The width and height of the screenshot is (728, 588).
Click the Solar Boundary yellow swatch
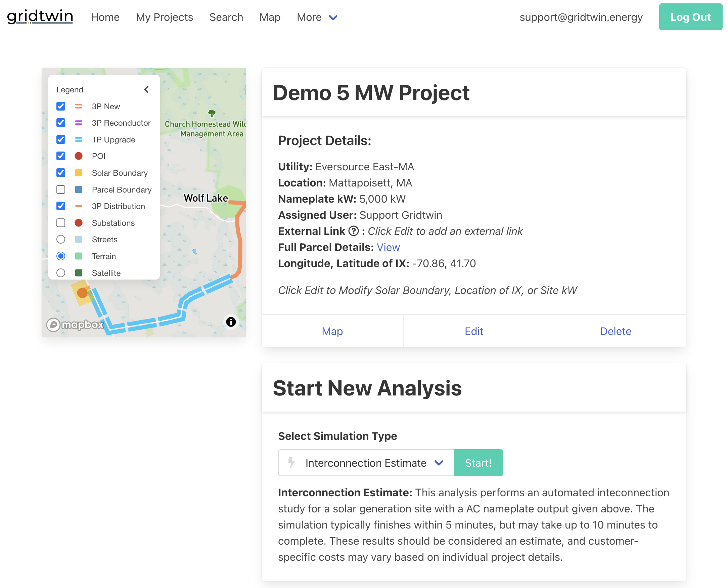click(x=79, y=173)
